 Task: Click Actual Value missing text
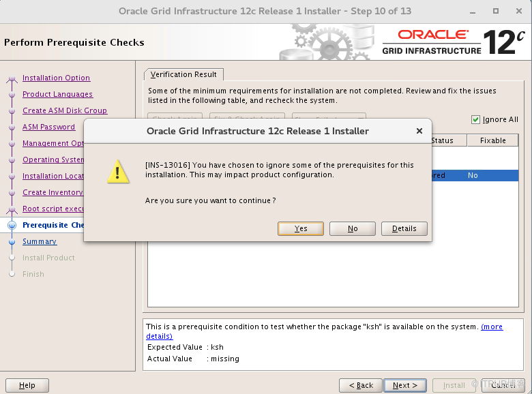(193, 359)
